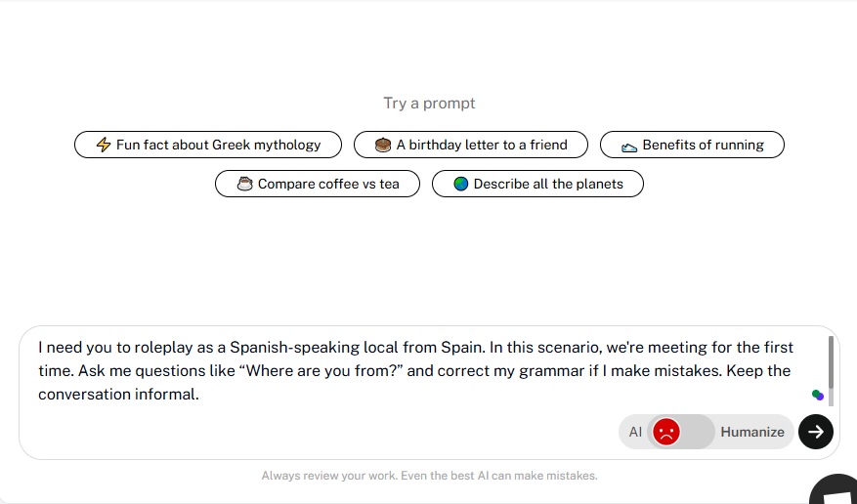This screenshot has width=857, height=504.
Task: Click the coffee cup icon
Action: [x=245, y=184]
